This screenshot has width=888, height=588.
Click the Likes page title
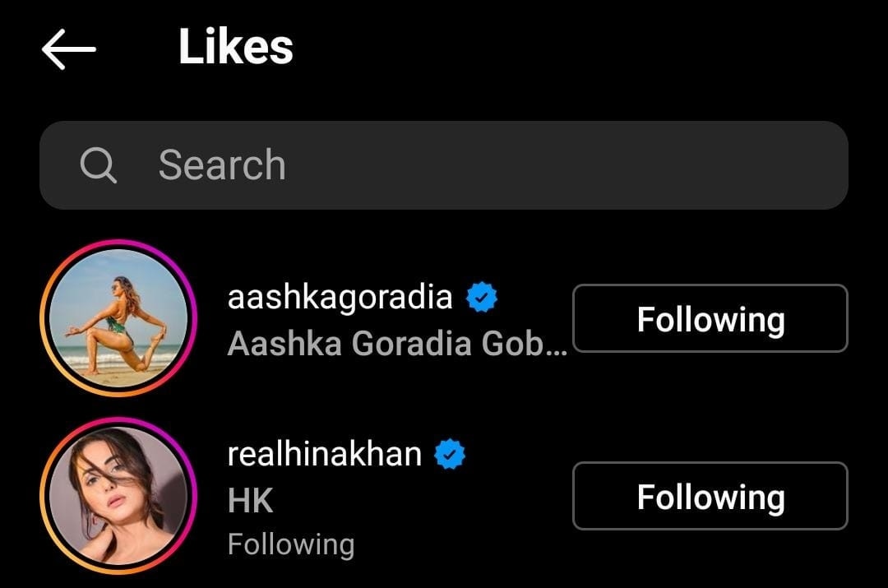pyautogui.click(x=236, y=46)
